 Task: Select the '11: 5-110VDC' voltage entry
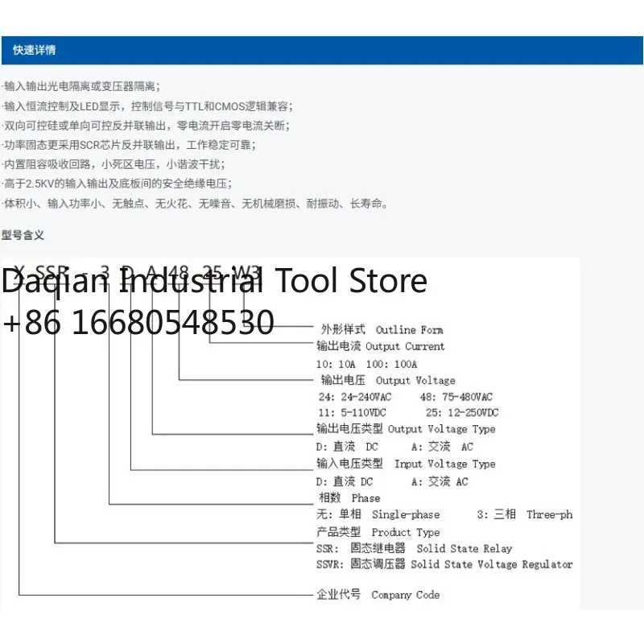click(x=352, y=412)
